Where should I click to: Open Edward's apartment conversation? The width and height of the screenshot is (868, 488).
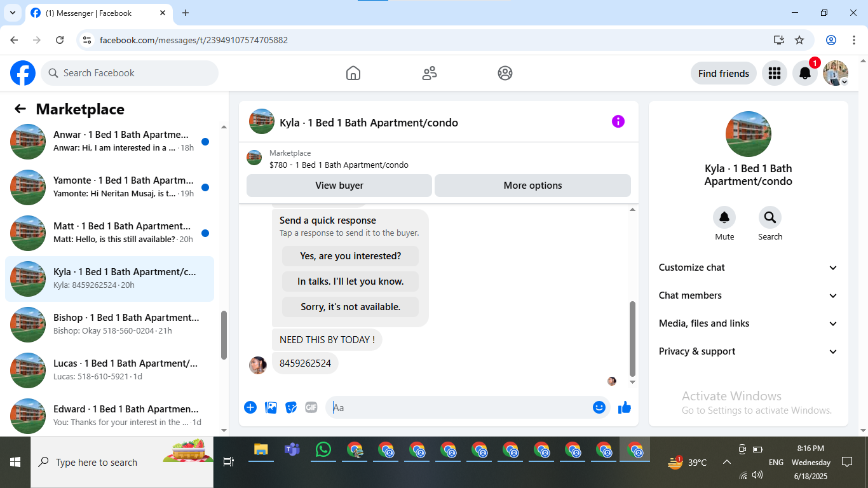pos(109,416)
